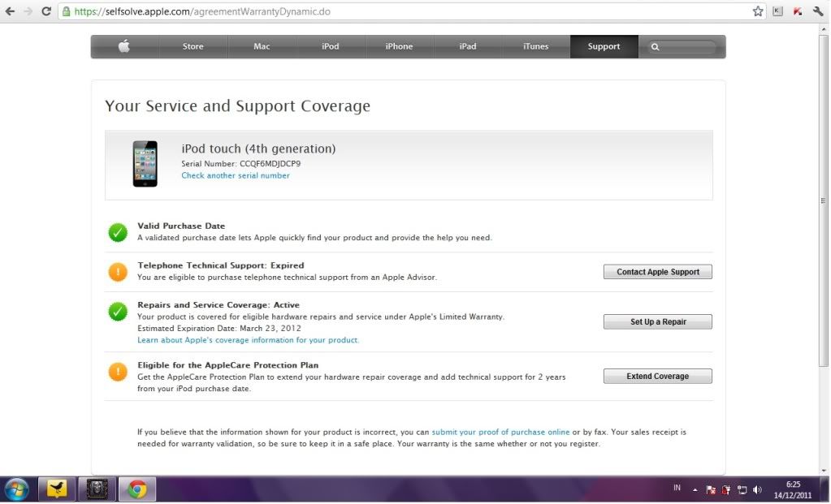Click the Contact Apple Support button
The image size is (831, 504).
(x=658, y=272)
